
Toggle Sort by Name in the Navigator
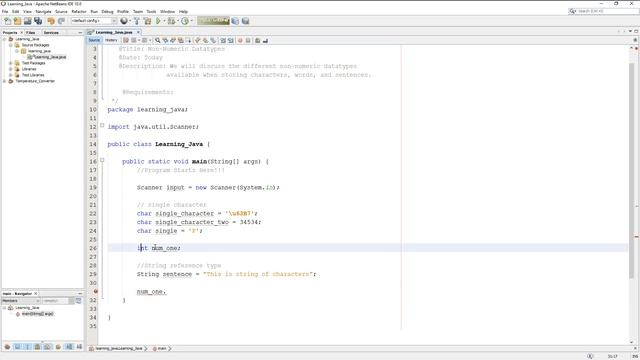69,347
